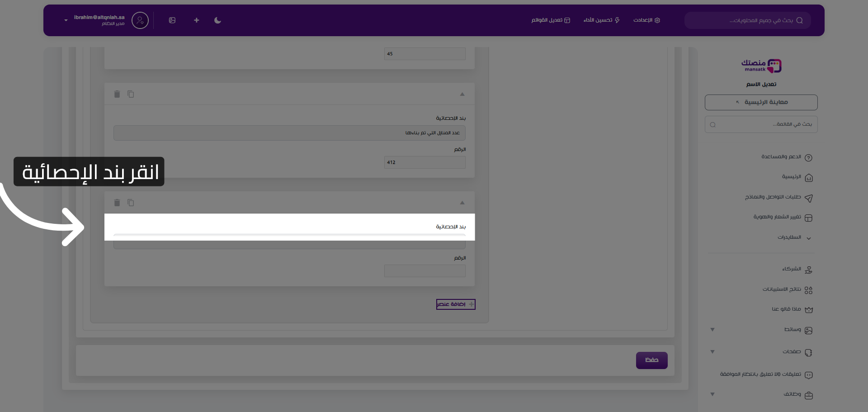Image resolution: width=868 pixels, height=412 pixels.
Task: Click the حفظ button to save
Action: click(651, 360)
